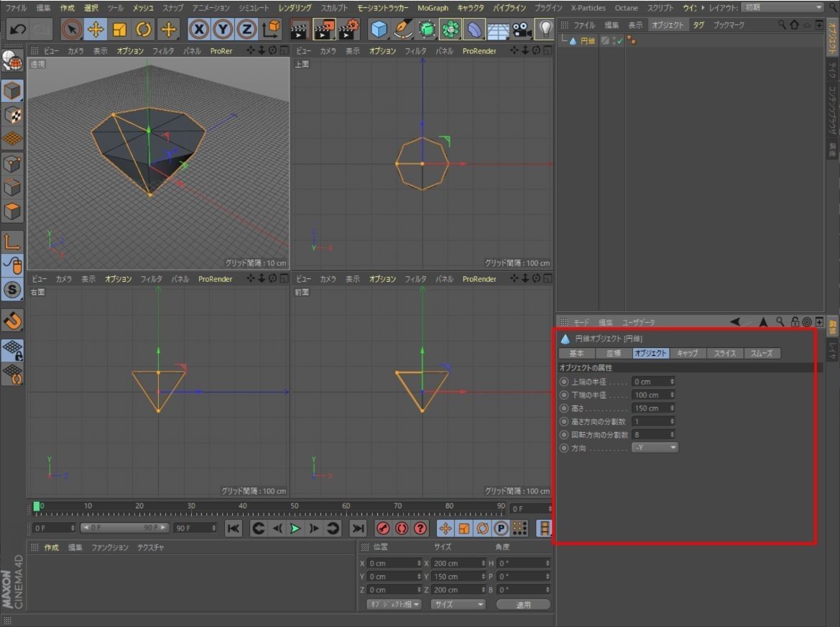Toggle Enable Axis tool
This screenshot has height=627, width=840.
click(x=11, y=242)
